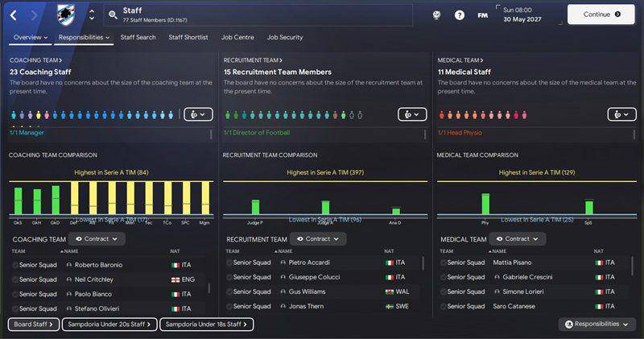Open the Medical Team heading link

(460, 60)
